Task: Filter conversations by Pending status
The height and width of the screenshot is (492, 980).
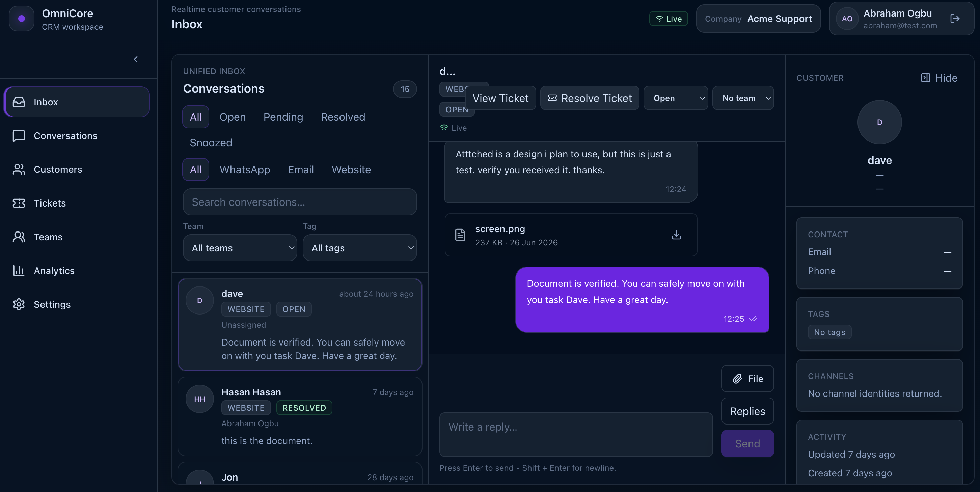Action: [283, 117]
